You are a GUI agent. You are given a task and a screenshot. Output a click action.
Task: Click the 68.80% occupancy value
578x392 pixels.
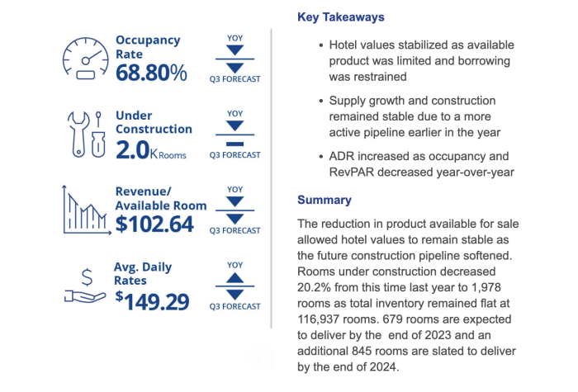[151, 73]
